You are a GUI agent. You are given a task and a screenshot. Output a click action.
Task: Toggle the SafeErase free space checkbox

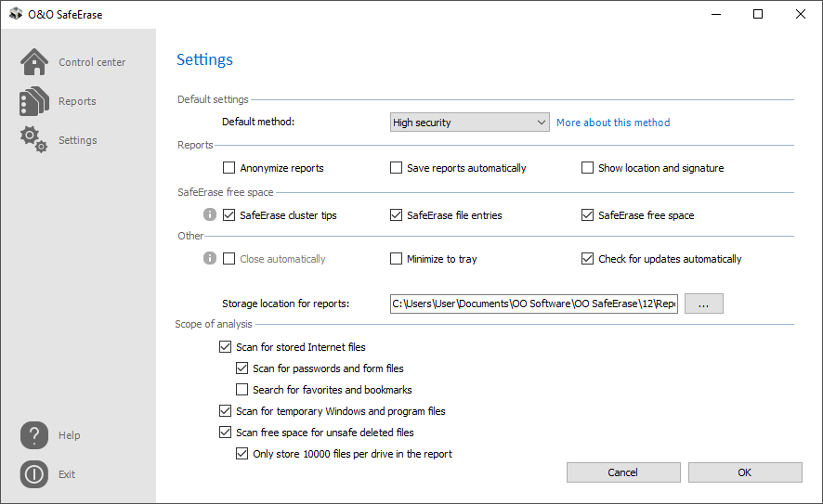click(x=587, y=215)
